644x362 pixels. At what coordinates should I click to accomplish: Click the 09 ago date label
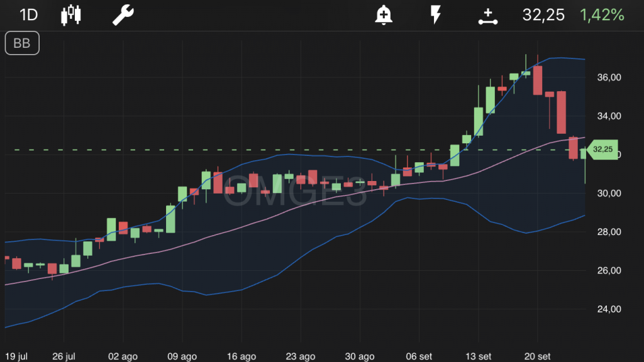click(x=182, y=356)
